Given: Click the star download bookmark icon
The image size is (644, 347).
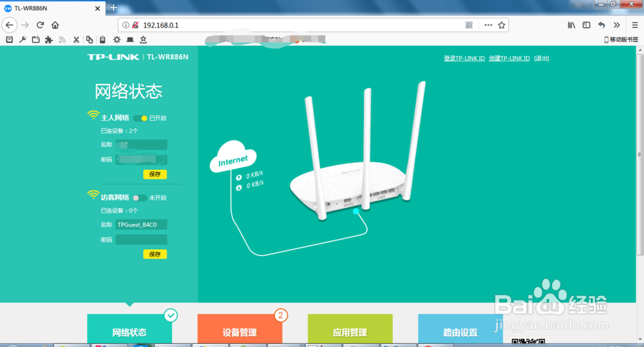Looking at the screenshot, I should (x=144, y=39).
